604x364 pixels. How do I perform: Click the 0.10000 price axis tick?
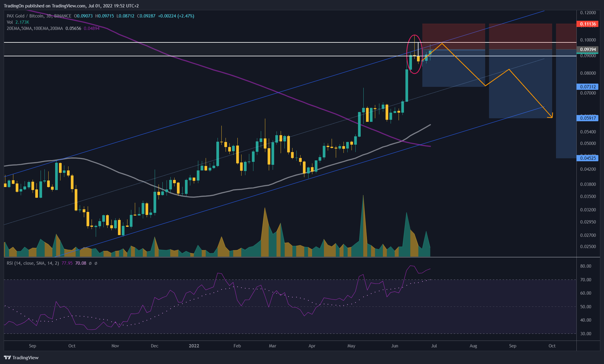pos(588,40)
